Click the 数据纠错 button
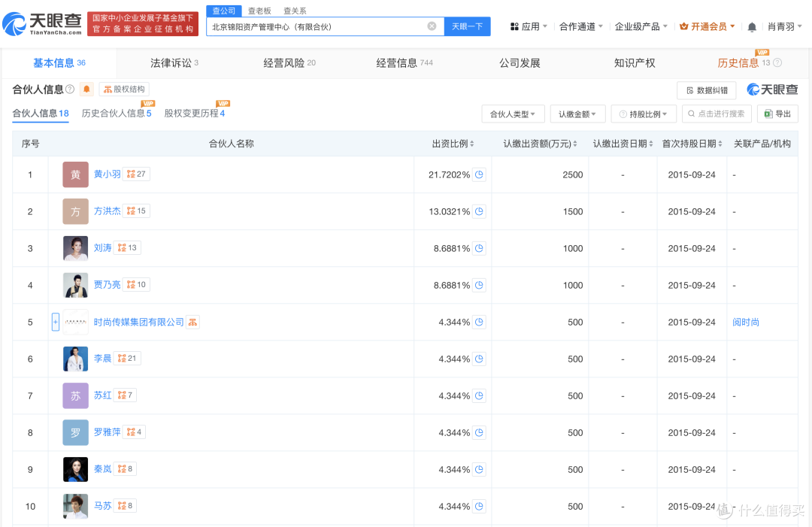 click(707, 91)
